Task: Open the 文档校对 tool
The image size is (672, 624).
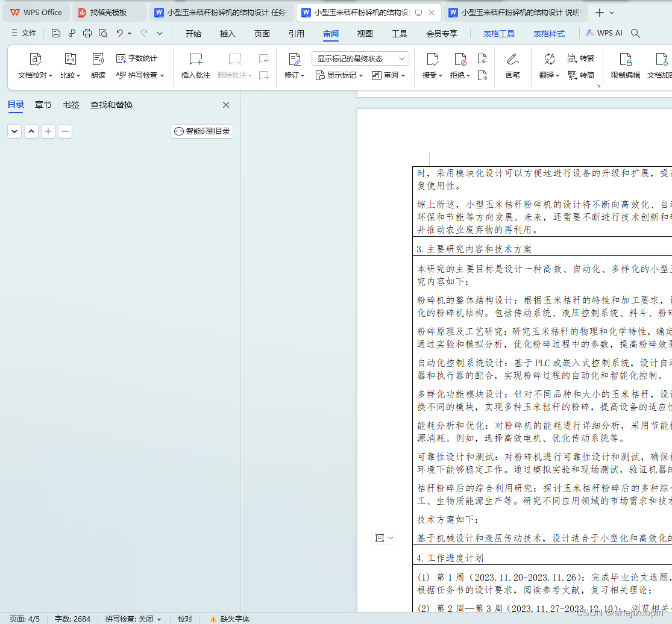Action: pos(35,66)
